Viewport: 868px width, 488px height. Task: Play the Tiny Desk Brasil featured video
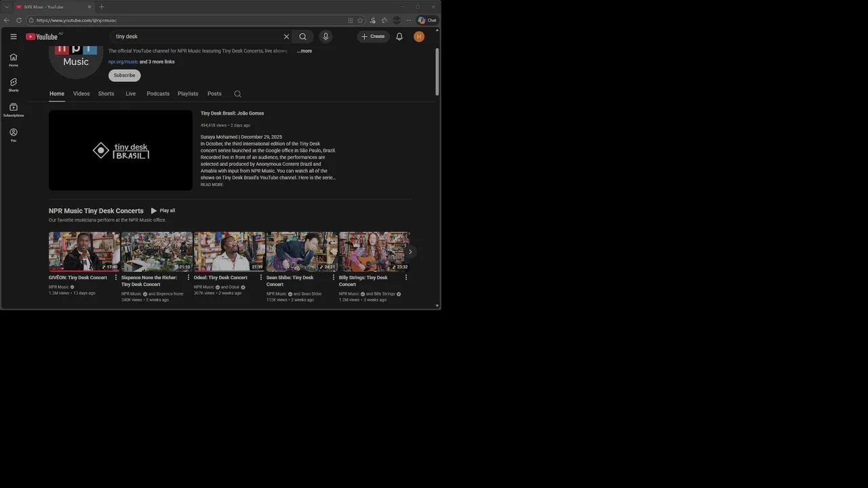[x=121, y=150]
